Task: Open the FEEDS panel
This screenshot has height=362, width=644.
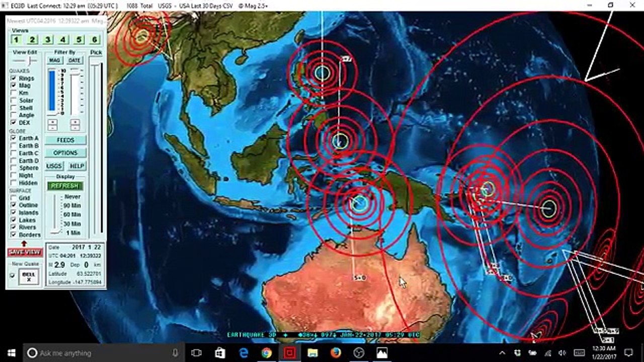Action: tap(65, 140)
